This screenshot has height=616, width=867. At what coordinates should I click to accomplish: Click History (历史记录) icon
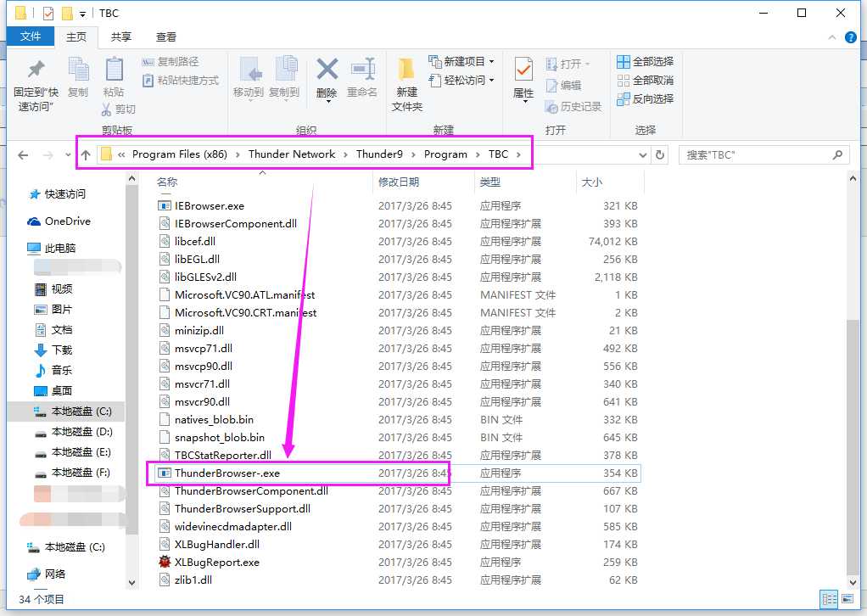(x=551, y=106)
